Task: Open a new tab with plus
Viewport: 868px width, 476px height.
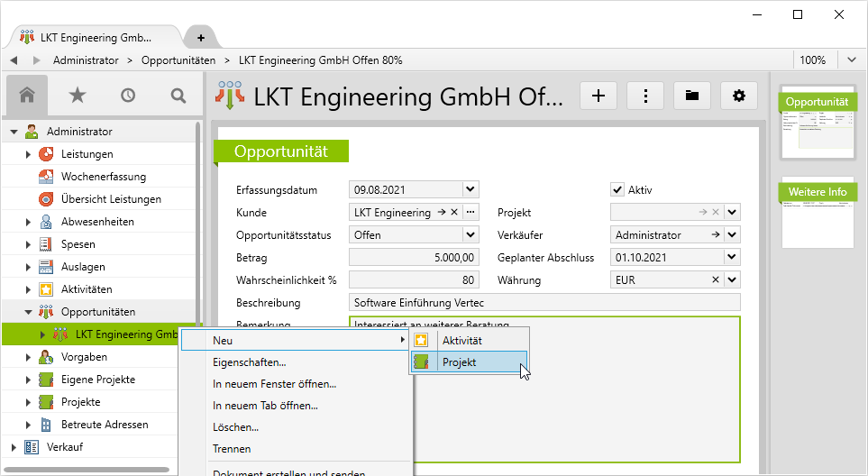Action: (201, 37)
